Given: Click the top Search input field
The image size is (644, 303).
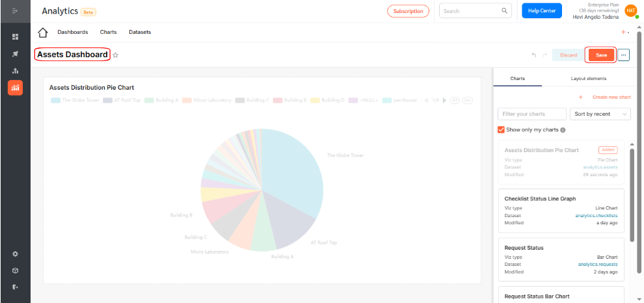Looking at the screenshot, I should coord(476,10).
